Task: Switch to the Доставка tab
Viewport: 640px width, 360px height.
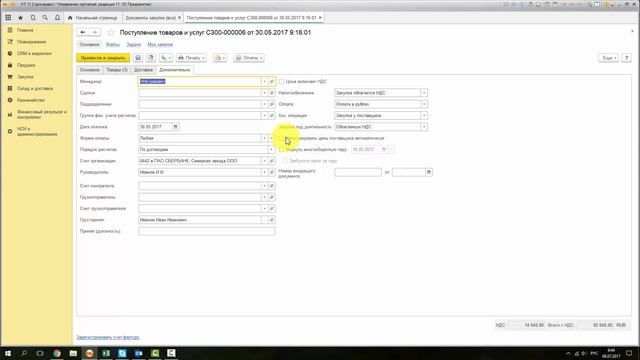Action: point(143,70)
